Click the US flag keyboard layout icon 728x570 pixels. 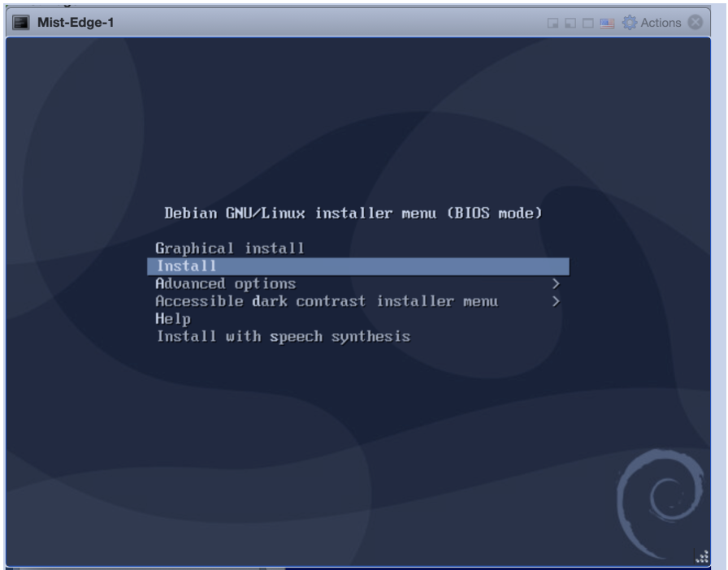(607, 24)
